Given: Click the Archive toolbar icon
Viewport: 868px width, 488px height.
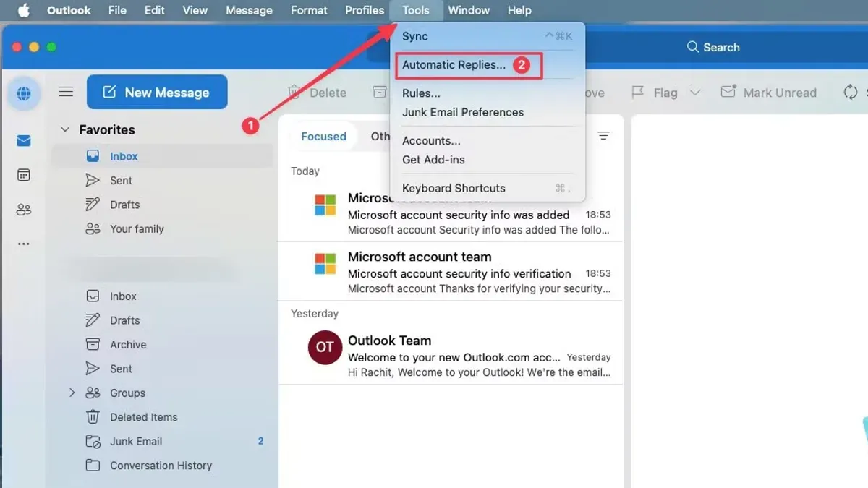Looking at the screenshot, I should (x=380, y=92).
